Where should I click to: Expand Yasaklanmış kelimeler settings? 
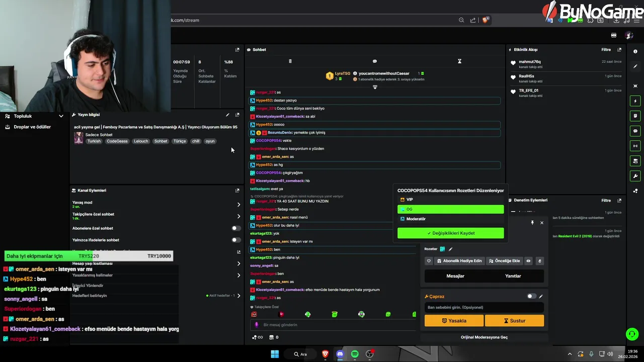(238, 275)
